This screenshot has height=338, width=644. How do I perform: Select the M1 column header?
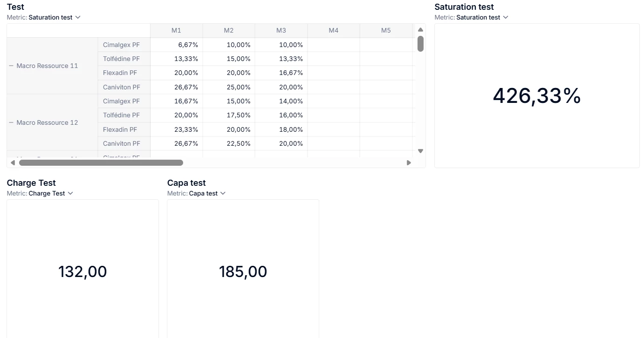176,30
